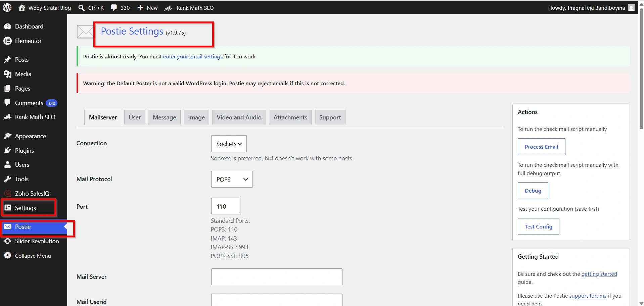Switch to the Video and Audio tab
The image size is (644, 306).
pyautogui.click(x=239, y=117)
